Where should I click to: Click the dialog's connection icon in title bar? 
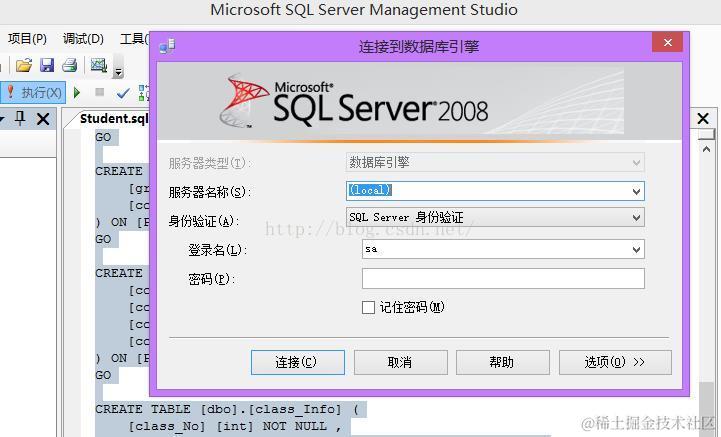point(167,46)
